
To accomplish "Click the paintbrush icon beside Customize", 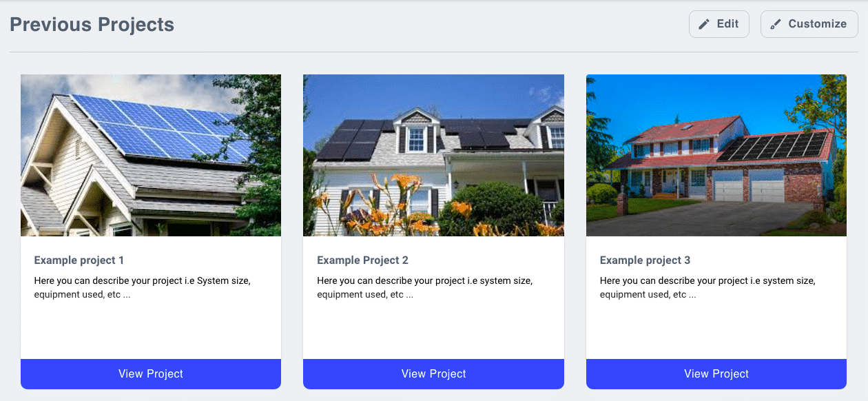I will click(776, 24).
